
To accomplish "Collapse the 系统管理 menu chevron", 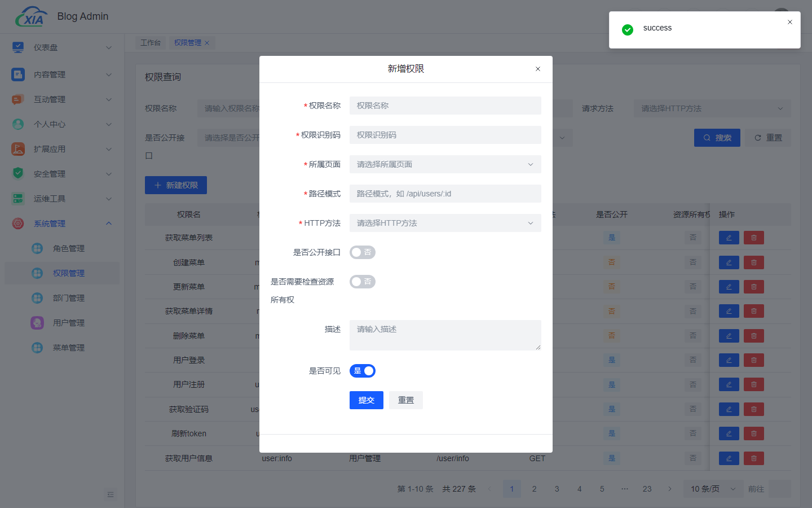I will click(x=109, y=224).
